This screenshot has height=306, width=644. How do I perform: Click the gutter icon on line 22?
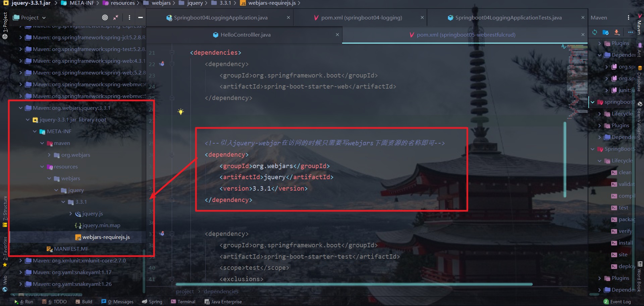click(162, 64)
